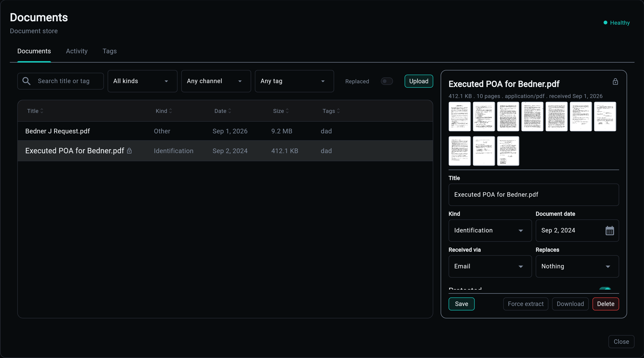Sort by Tags column arrows

click(x=338, y=111)
